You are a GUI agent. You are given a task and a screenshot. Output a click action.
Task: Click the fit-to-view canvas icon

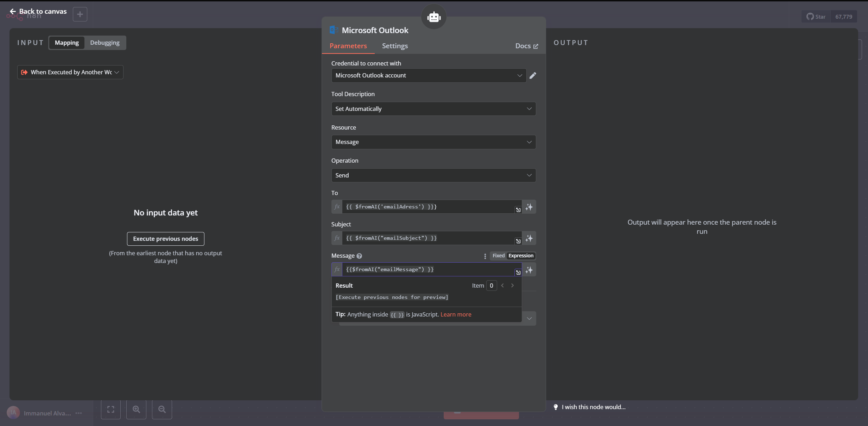point(111,409)
